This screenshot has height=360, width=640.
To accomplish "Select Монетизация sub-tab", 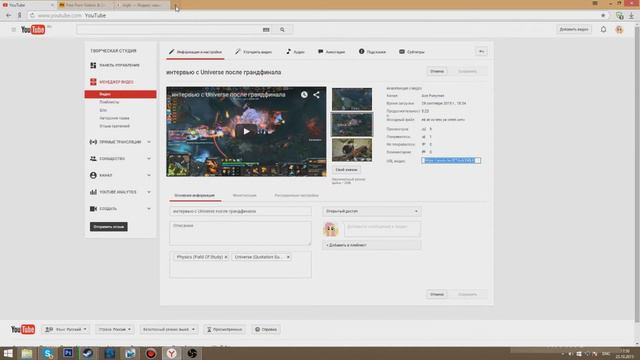I will coord(244,196).
